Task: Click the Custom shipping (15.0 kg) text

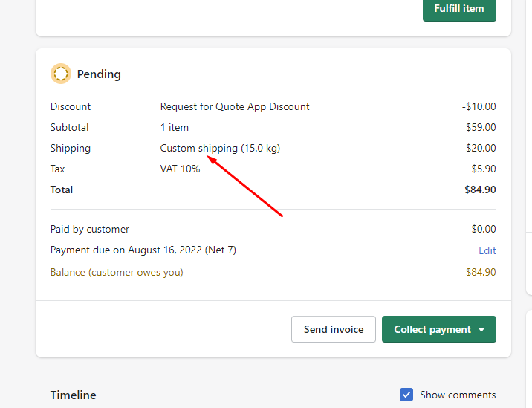Action: point(220,148)
